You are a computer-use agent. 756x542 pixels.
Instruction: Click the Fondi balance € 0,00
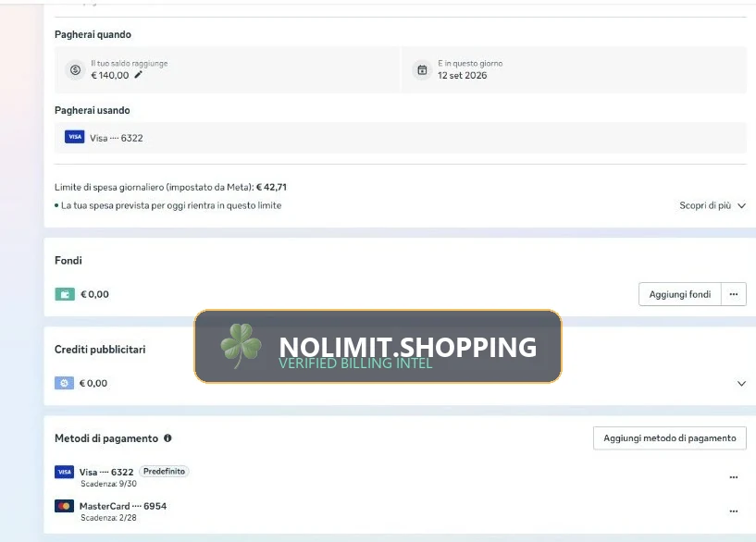(x=94, y=294)
